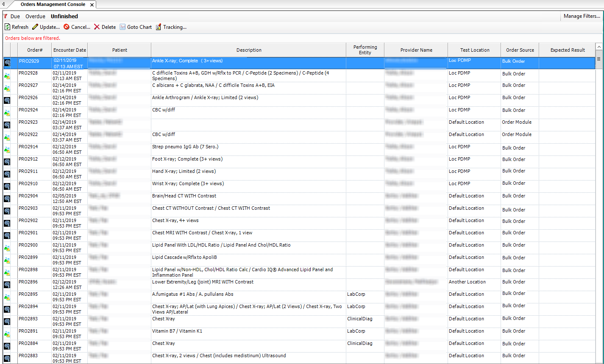
Task: Select the order number PRO2910 cell
Action: (28, 184)
